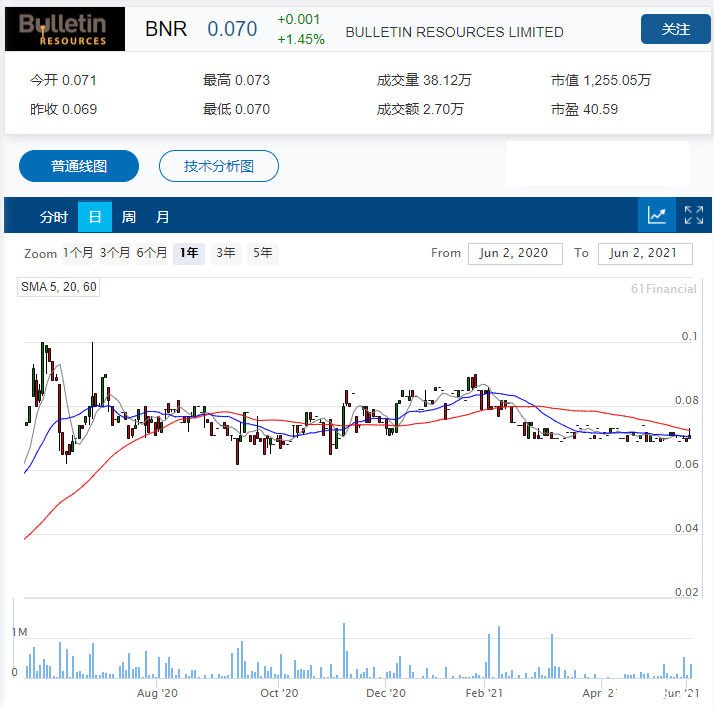
Task: Set zoom range to 6个月
Action: [152, 253]
